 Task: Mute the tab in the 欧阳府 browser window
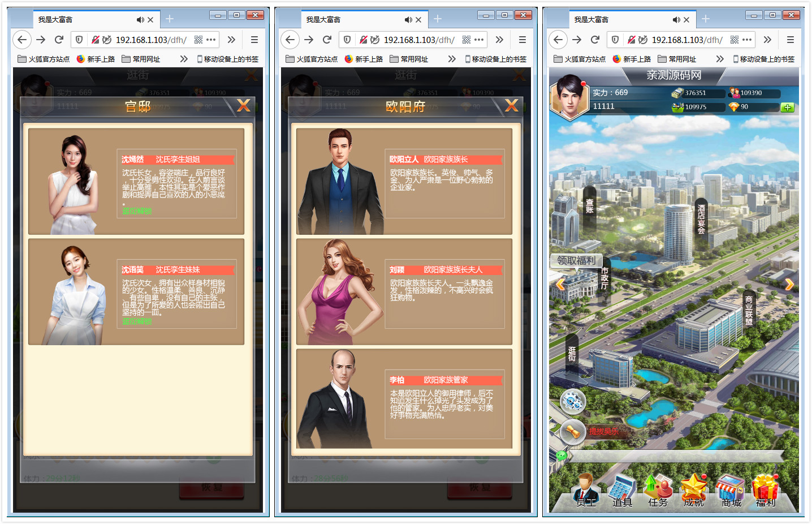(x=408, y=20)
